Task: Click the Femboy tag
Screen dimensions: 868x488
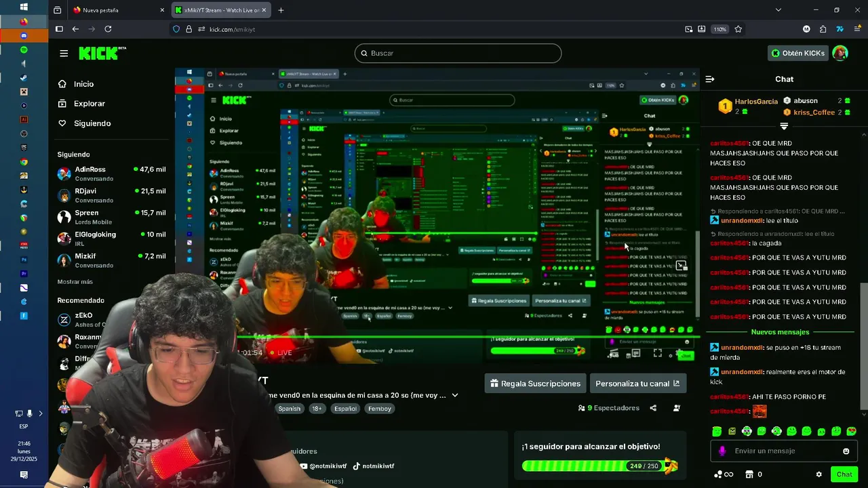Action: (380, 409)
